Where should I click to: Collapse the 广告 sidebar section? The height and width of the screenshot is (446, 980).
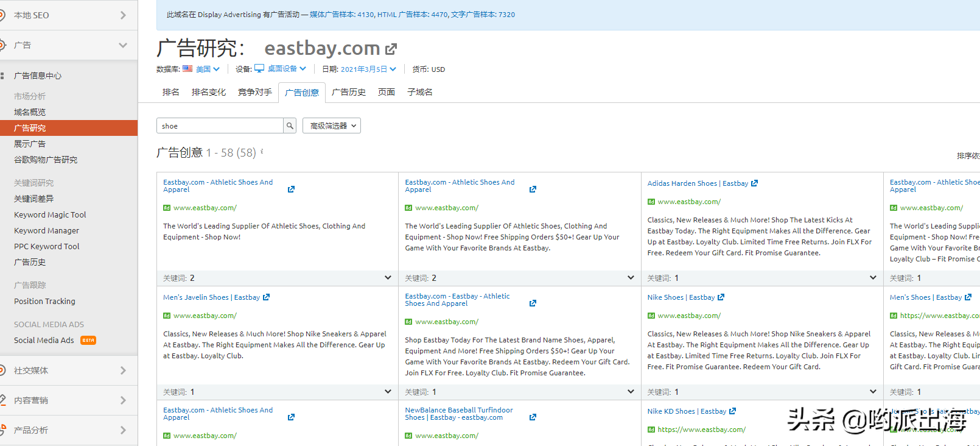pyautogui.click(x=124, y=45)
